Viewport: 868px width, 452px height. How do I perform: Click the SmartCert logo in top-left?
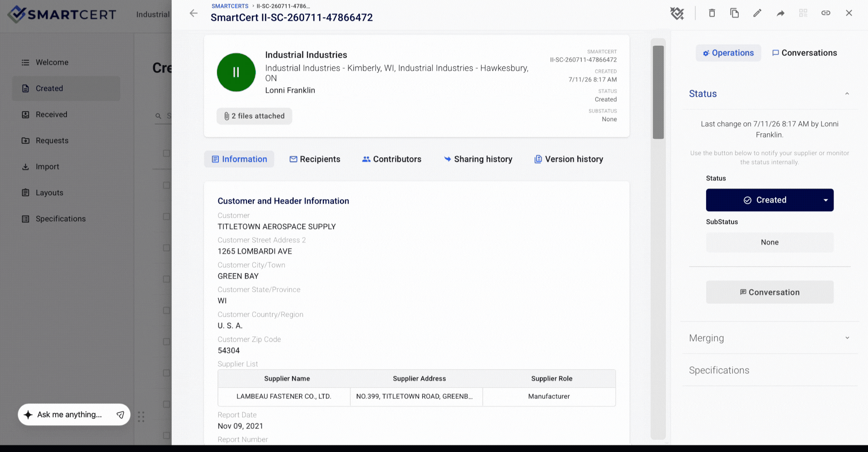point(62,14)
